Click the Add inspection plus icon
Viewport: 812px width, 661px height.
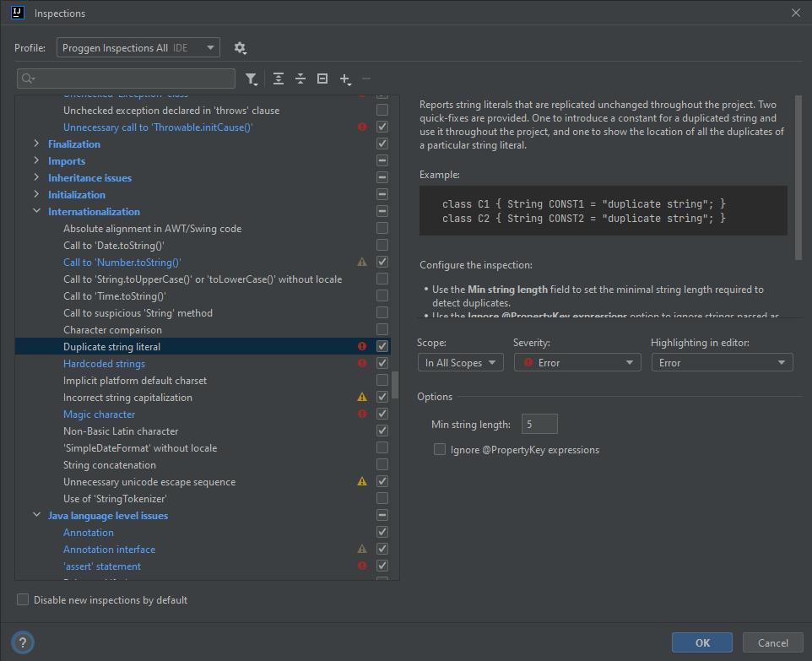[x=344, y=79]
